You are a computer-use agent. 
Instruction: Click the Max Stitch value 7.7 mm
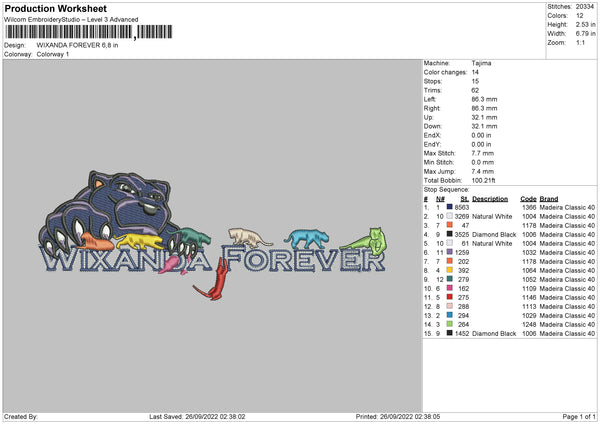(483, 153)
